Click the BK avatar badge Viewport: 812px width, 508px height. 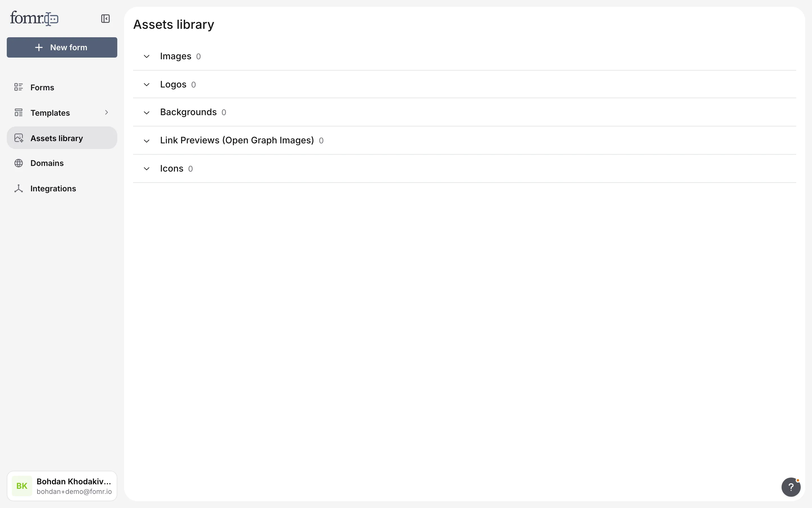point(22,486)
